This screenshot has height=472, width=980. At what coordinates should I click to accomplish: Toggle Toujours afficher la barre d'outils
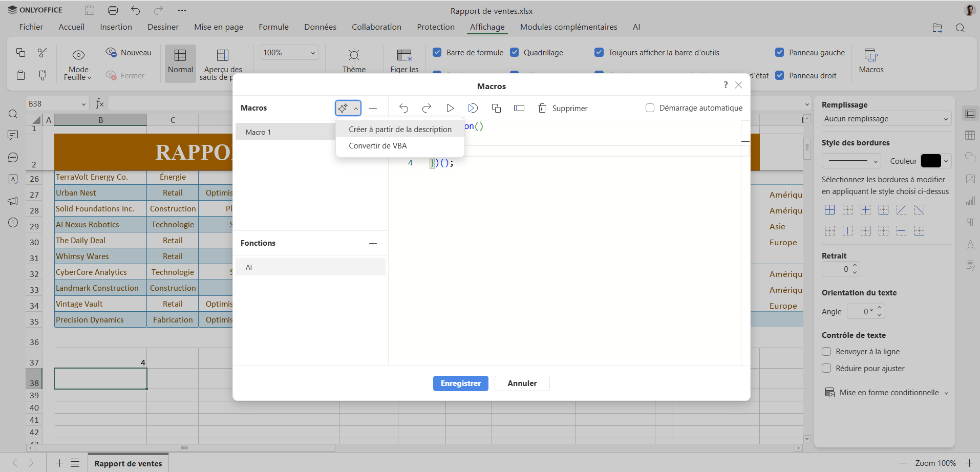(x=599, y=52)
